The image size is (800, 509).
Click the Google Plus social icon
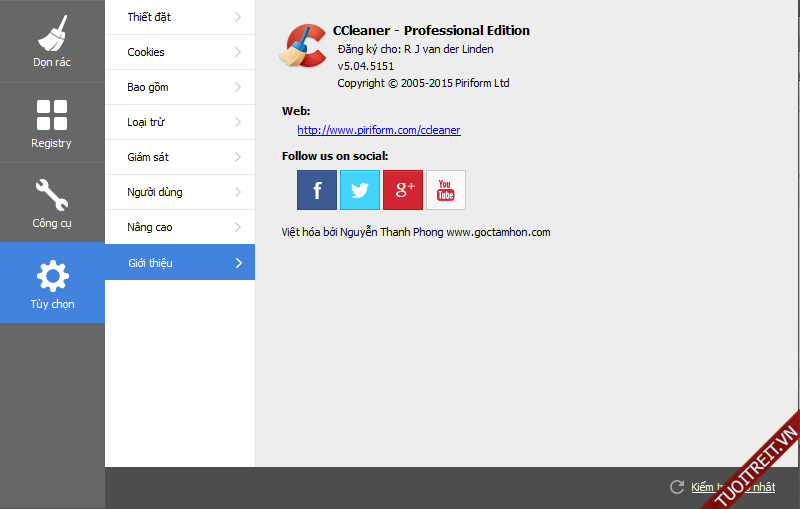click(403, 190)
